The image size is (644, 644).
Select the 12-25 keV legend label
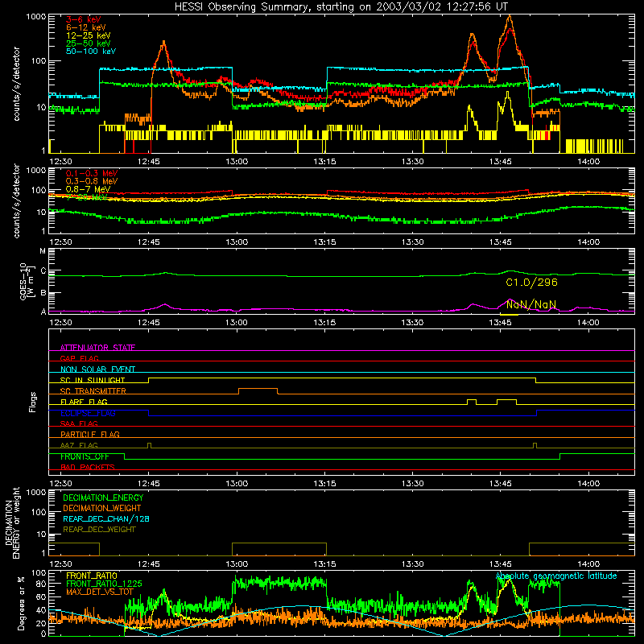pos(88,35)
